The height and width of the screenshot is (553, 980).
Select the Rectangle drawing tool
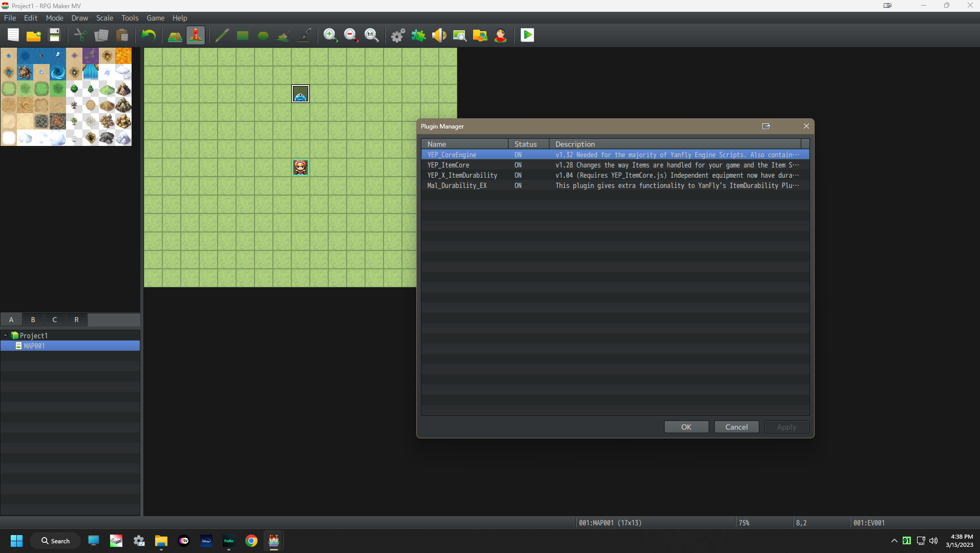(243, 35)
